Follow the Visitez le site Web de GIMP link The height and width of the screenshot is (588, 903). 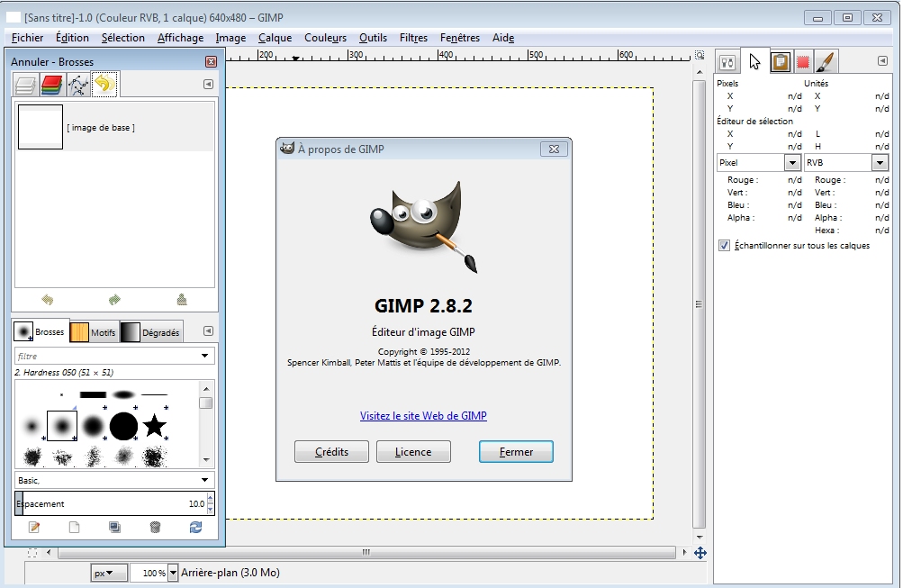423,416
